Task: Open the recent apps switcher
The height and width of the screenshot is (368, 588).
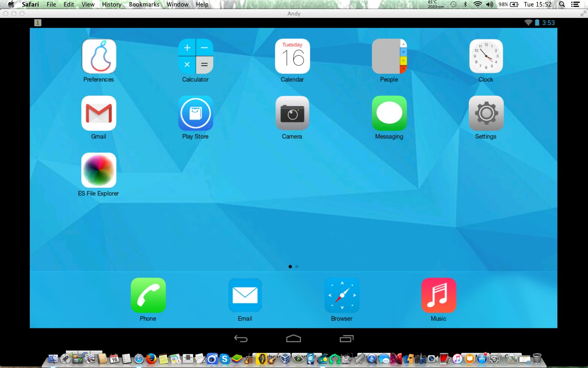Action: [x=347, y=339]
